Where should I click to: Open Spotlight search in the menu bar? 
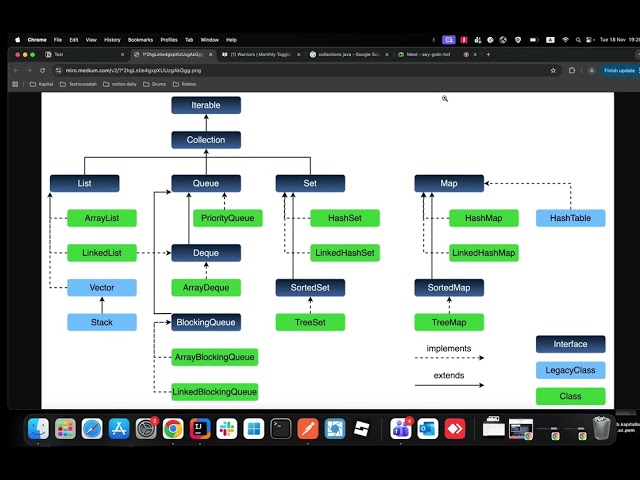pos(578,40)
